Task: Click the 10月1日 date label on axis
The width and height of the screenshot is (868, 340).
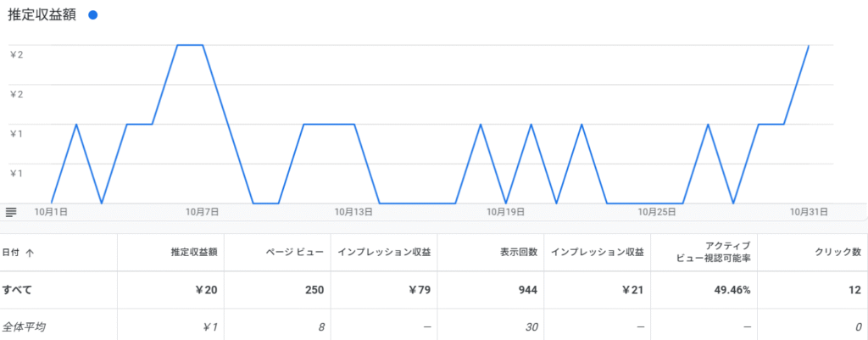Action: click(51, 211)
